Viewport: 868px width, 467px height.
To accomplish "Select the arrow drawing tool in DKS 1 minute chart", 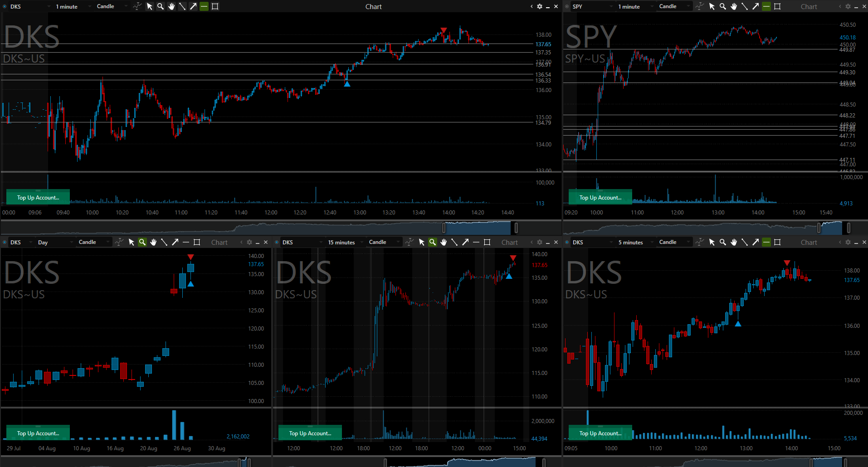I will coord(193,6).
